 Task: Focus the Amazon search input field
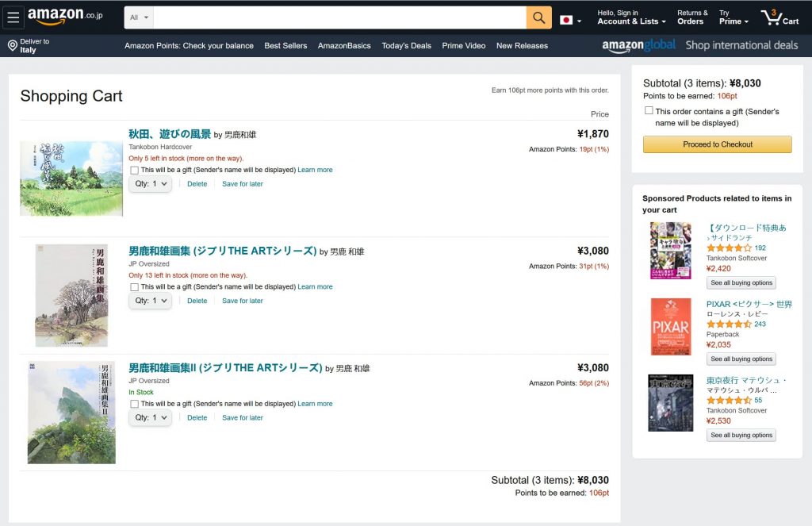(x=339, y=17)
